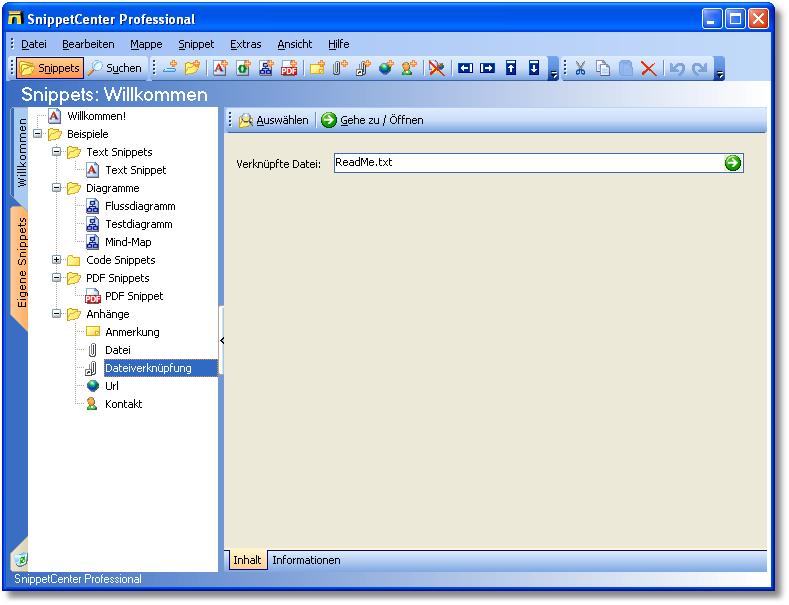Click the Auswählen button
This screenshot has width=789, height=605.
273,120
